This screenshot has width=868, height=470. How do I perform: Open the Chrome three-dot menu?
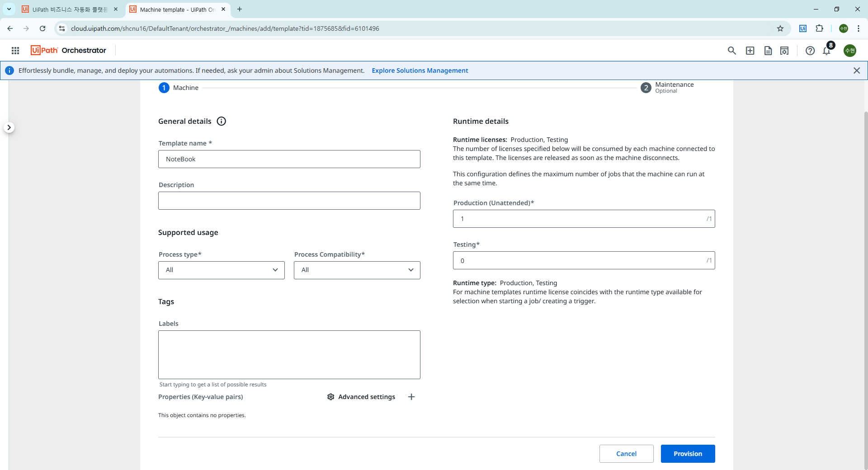[x=859, y=28]
